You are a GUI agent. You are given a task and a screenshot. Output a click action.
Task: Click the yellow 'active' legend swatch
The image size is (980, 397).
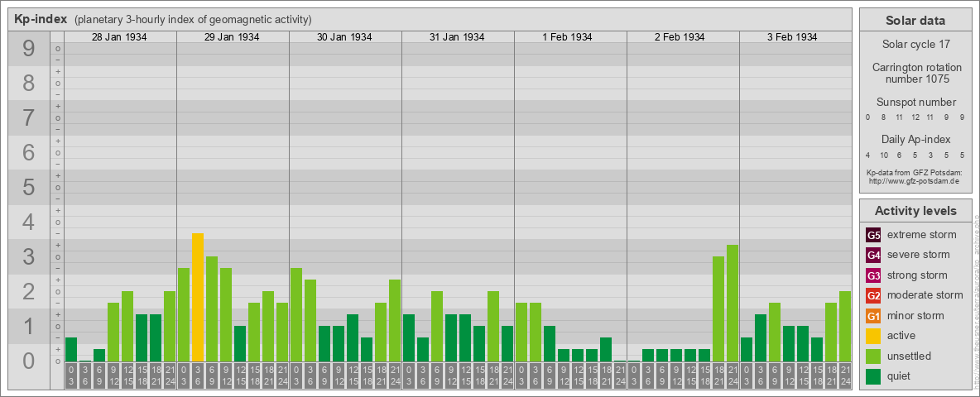[x=874, y=336]
